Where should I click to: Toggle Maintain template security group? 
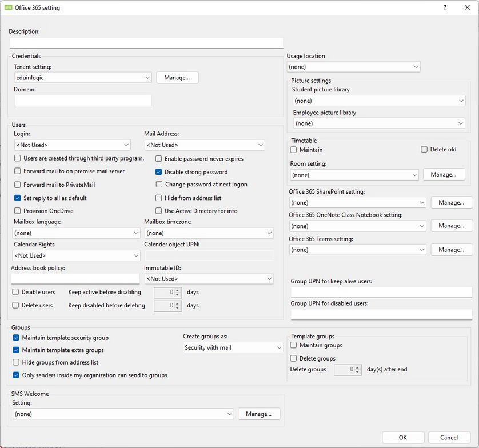coord(16,338)
